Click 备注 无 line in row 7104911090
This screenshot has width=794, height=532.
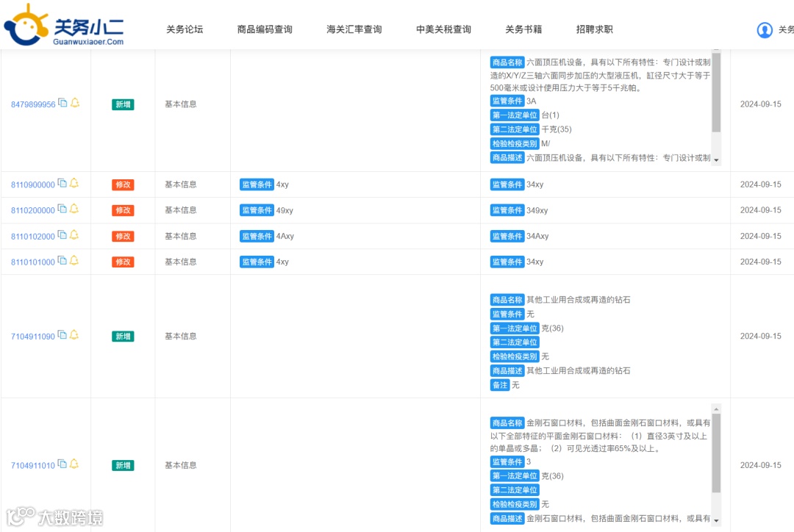505,385
